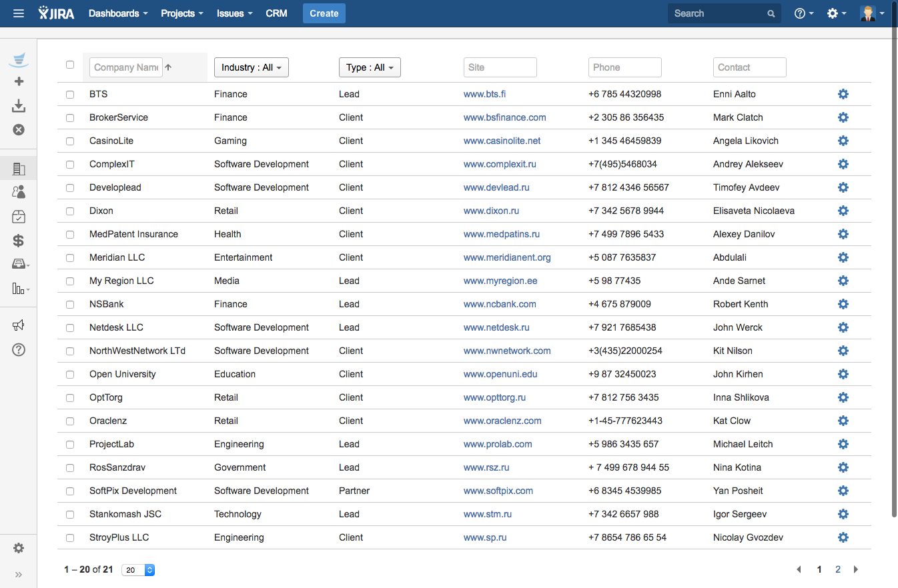The height and width of the screenshot is (588, 898).
Task: Click the Contact filter input field
Action: pos(749,67)
